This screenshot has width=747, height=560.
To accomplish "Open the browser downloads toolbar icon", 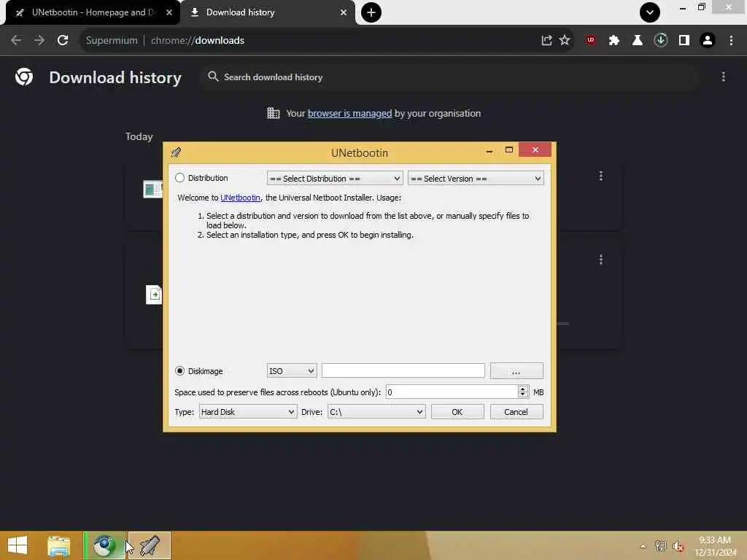I will point(661,41).
